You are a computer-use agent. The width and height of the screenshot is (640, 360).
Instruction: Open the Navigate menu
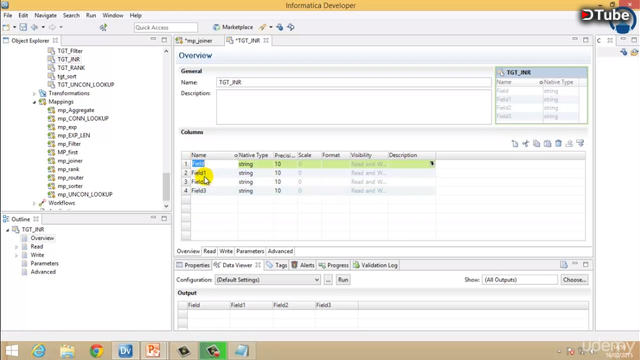pyautogui.click(x=46, y=16)
